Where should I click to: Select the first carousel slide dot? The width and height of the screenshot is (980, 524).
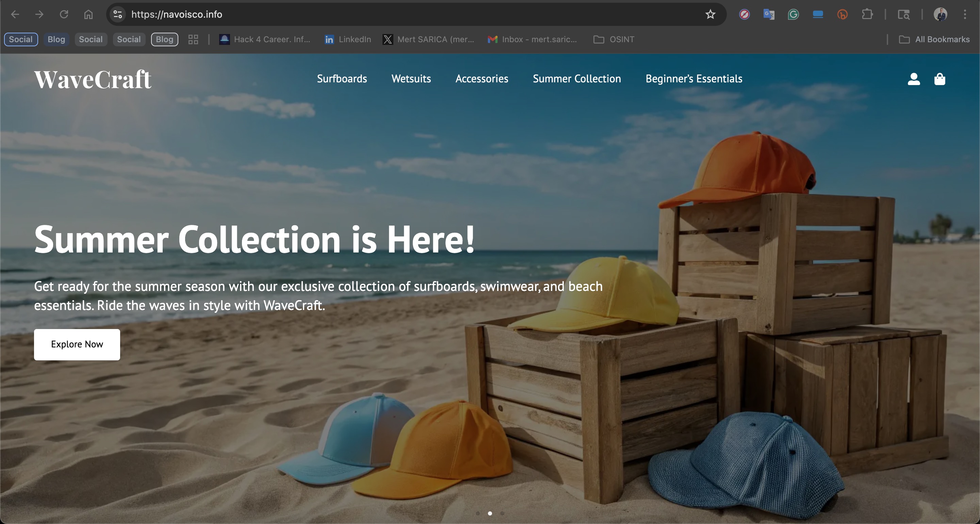(x=477, y=513)
